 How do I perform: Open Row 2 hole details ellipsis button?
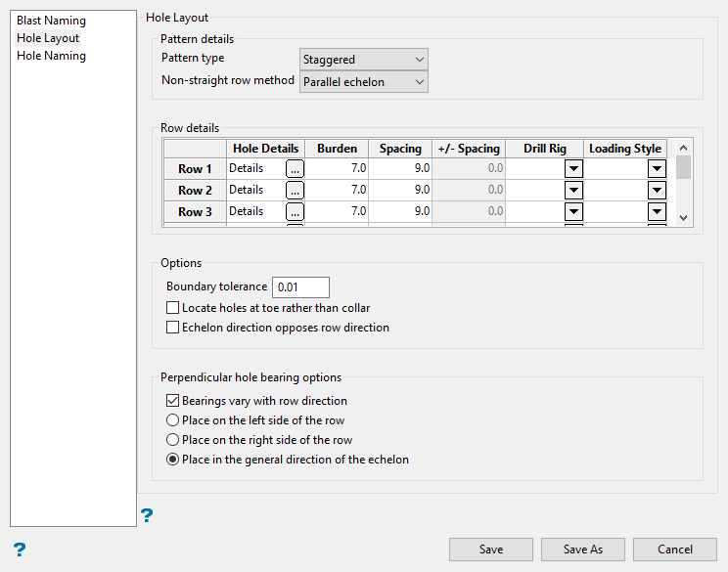coord(295,190)
